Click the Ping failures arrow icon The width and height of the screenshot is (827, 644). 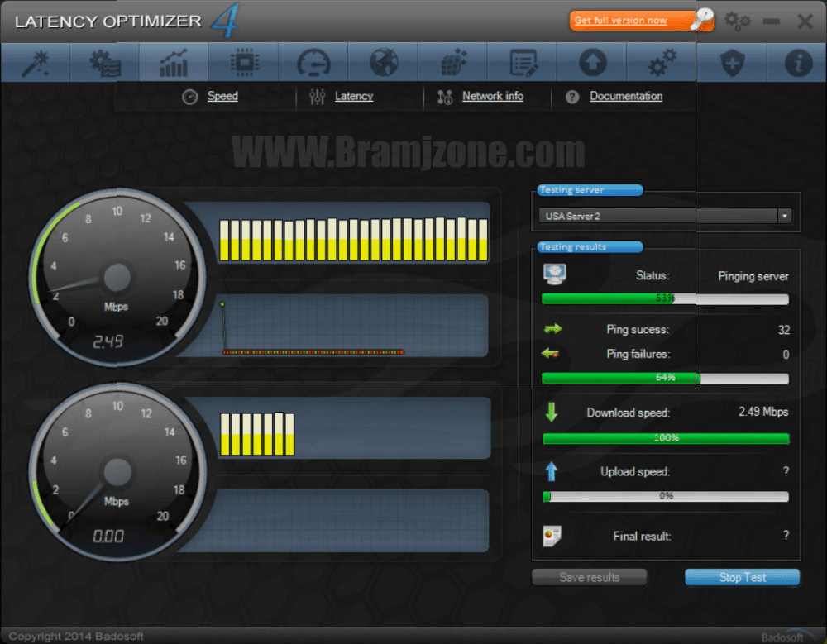tap(550, 353)
